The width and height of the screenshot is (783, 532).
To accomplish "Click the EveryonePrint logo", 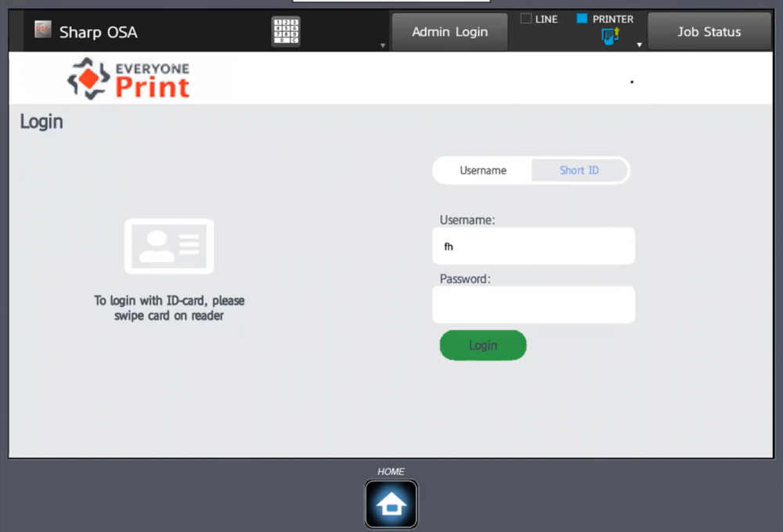I will 128,77.
